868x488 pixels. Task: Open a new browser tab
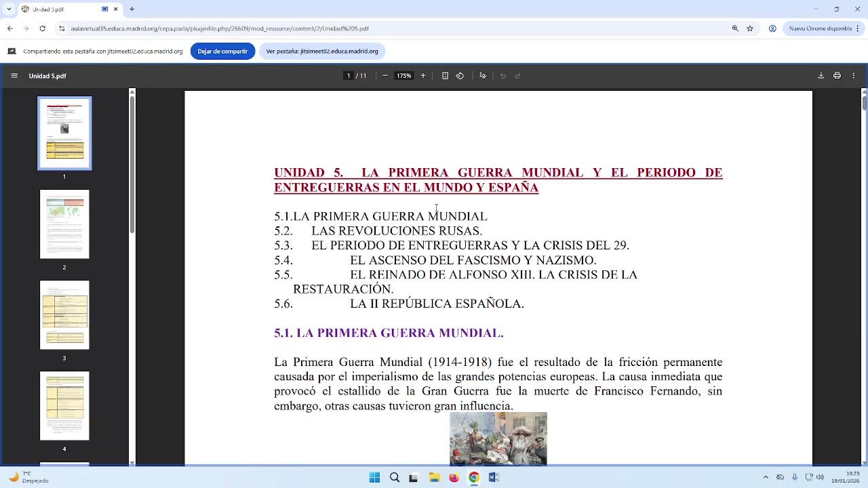click(132, 9)
